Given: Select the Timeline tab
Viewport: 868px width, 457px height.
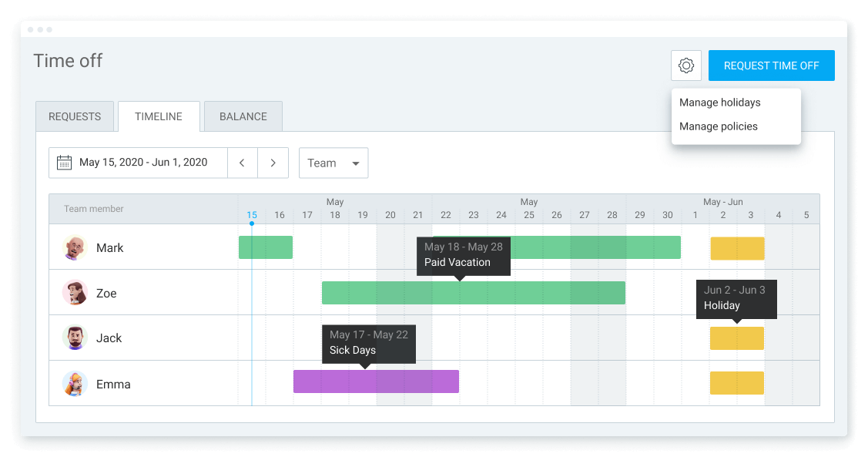Looking at the screenshot, I should pyautogui.click(x=159, y=116).
